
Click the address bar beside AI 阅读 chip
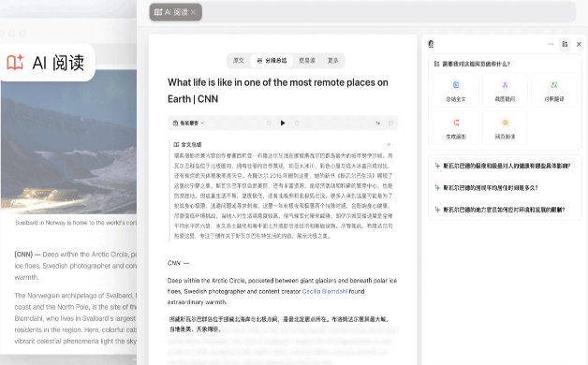click(x=389, y=12)
